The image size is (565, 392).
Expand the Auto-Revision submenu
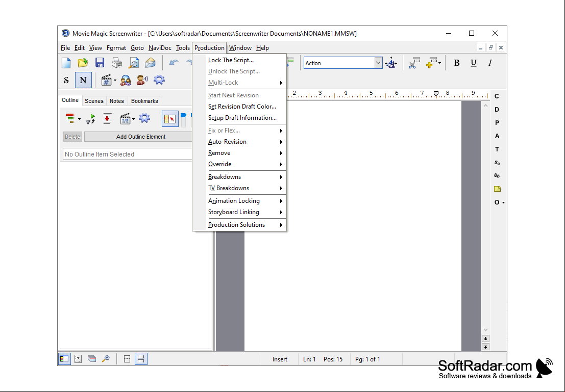tap(239, 142)
